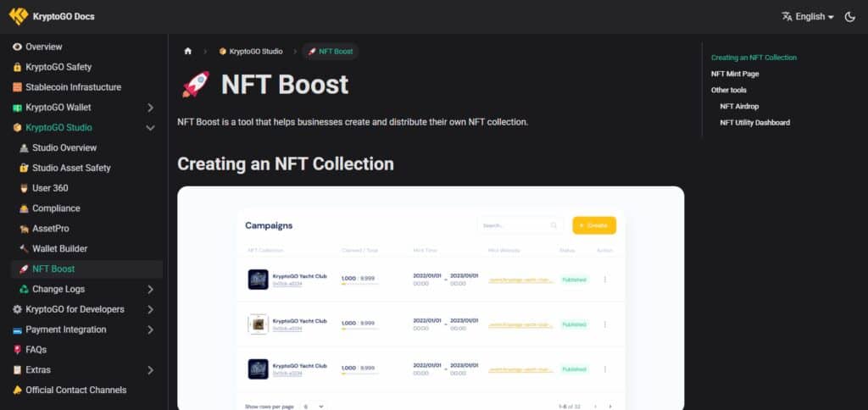This screenshot has width=868, height=410.
Task: Expand the Extras section chevron
Action: click(x=150, y=370)
